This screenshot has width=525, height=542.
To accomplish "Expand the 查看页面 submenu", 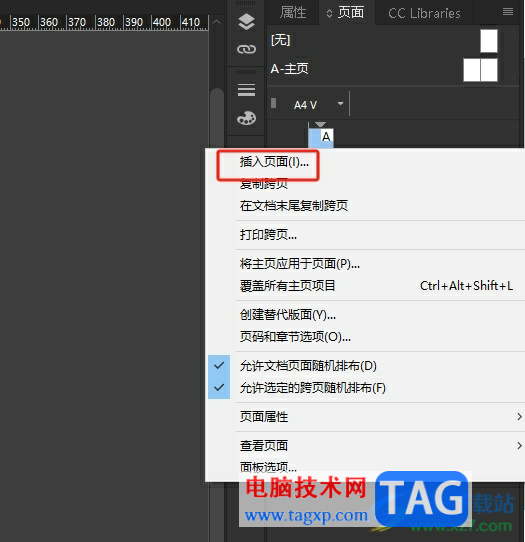I will coord(365,446).
